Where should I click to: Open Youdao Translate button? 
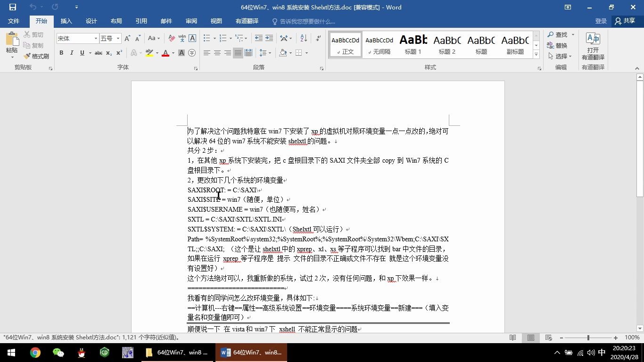pyautogui.click(x=593, y=46)
